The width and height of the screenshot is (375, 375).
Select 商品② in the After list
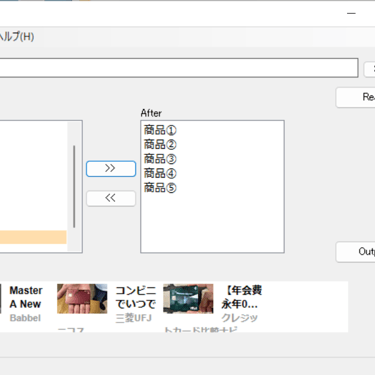(160, 144)
